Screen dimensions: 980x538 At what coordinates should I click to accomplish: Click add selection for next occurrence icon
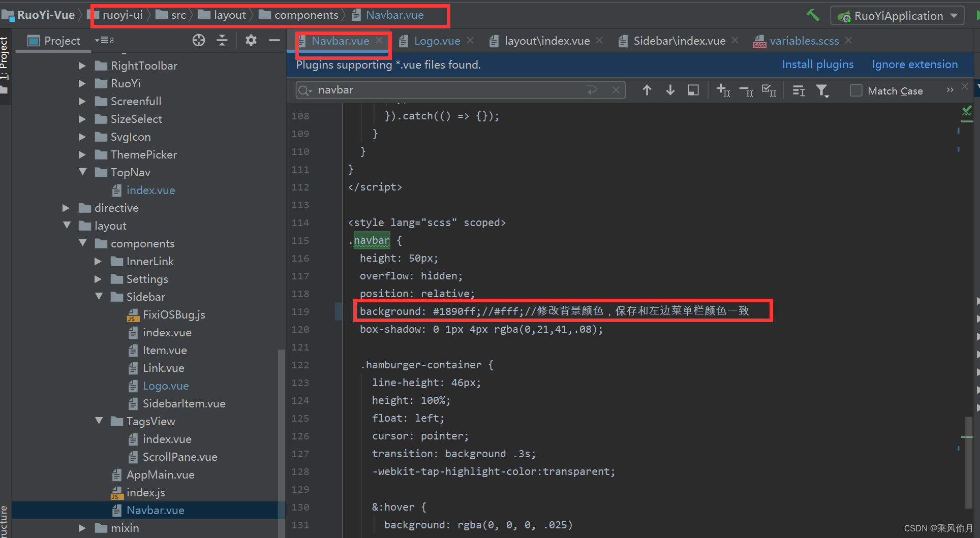723,90
